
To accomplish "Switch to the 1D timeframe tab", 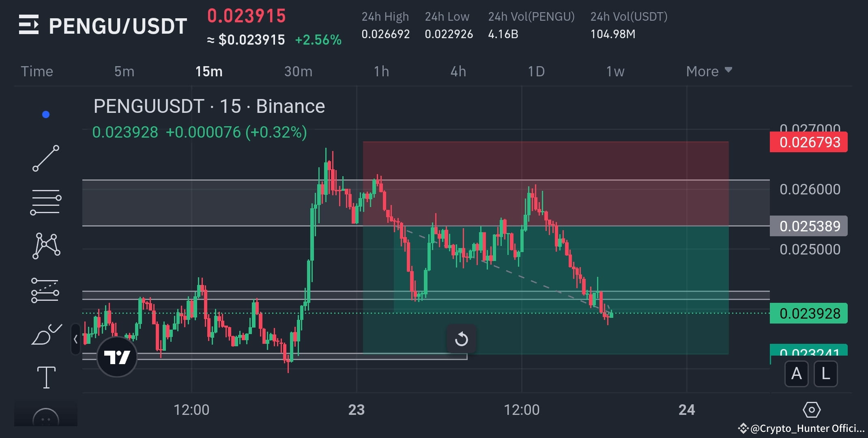I will (x=536, y=71).
